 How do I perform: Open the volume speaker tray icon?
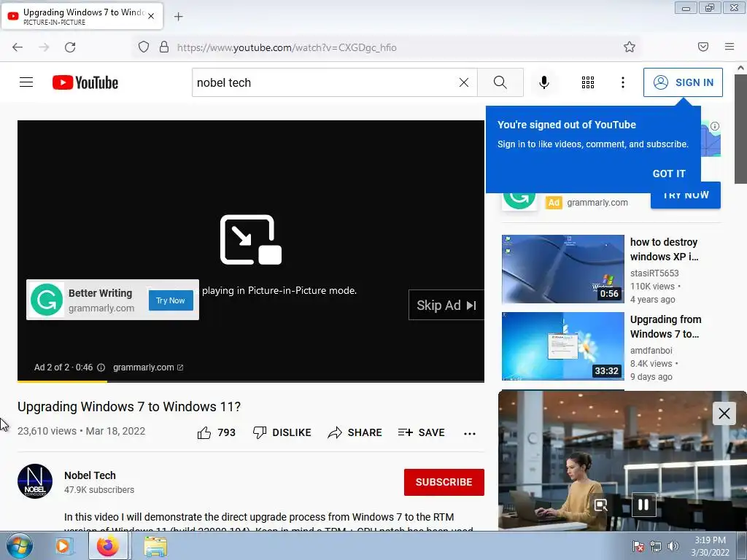pyautogui.click(x=673, y=546)
